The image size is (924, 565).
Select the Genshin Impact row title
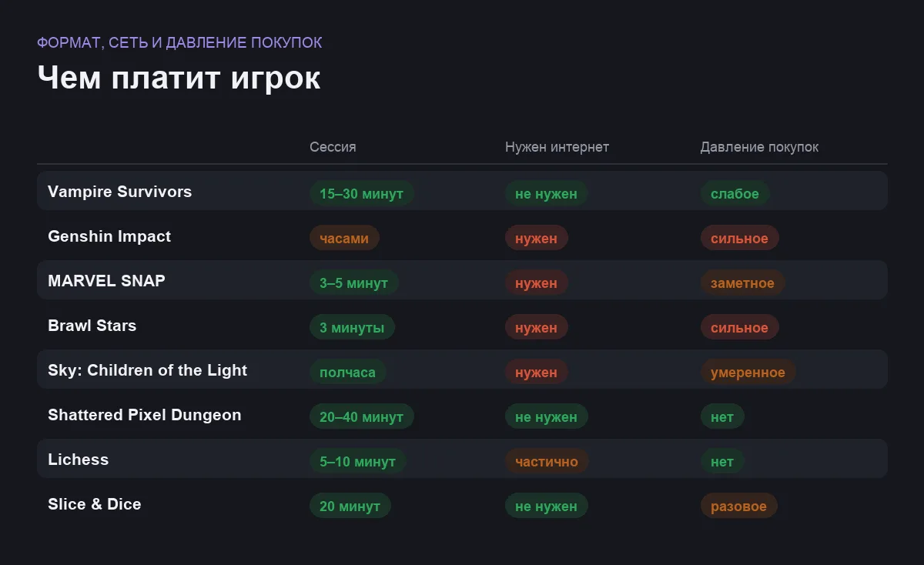coord(109,236)
